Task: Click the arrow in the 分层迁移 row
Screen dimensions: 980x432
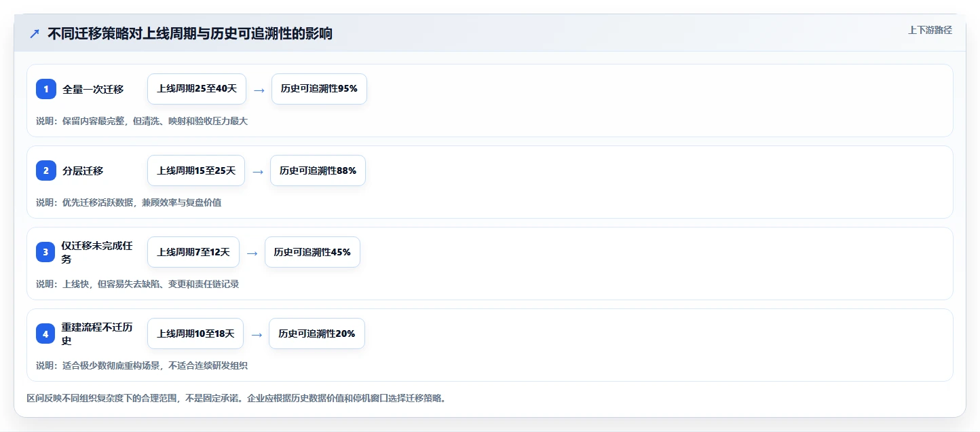Action: pyautogui.click(x=257, y=171)
